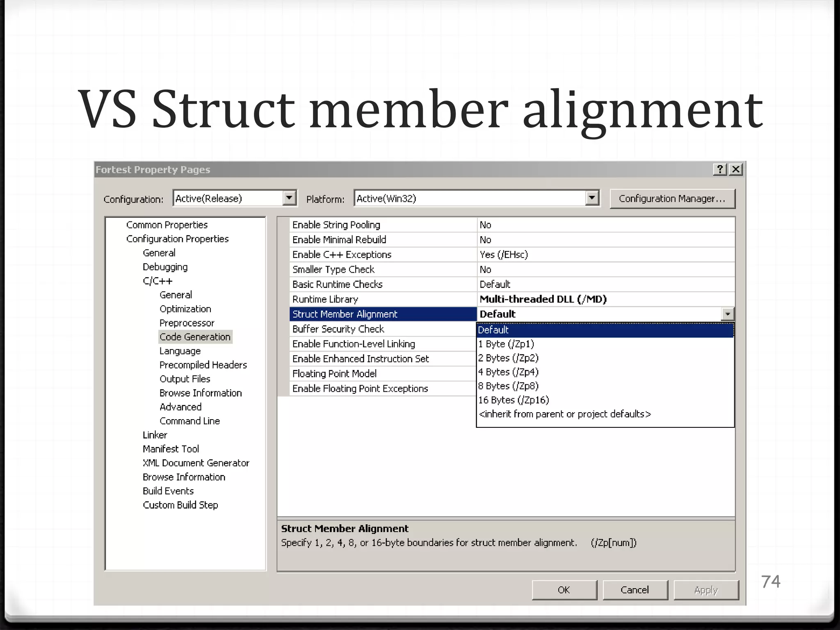This screenshot has height=630, width=840.
Task: Select the Custom Build Step node
Action: pyautogui.click(x=180, y=505)
